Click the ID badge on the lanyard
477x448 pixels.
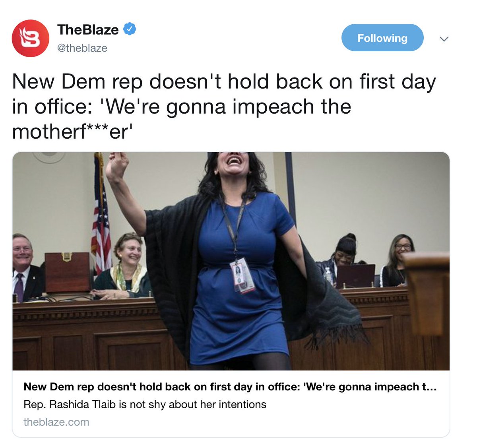(242, 276)
